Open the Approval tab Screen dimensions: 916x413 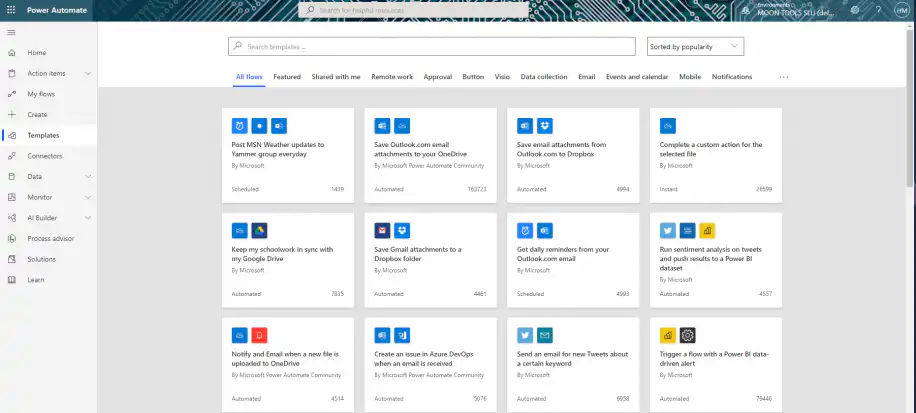point(438,77)
